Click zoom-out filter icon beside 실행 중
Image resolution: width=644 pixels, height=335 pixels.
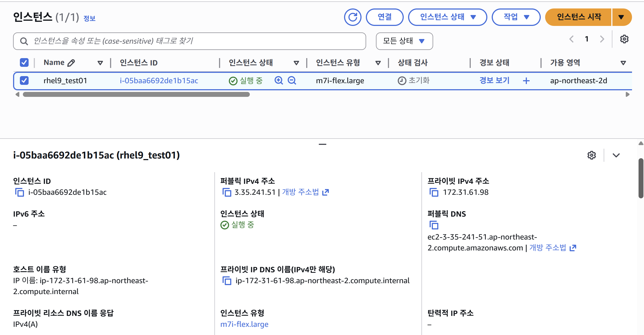292,80
